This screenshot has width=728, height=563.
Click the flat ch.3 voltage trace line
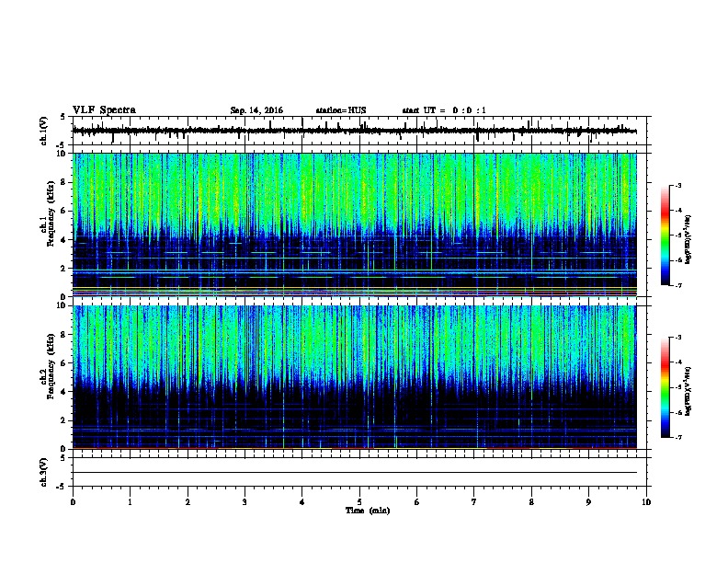354,473
